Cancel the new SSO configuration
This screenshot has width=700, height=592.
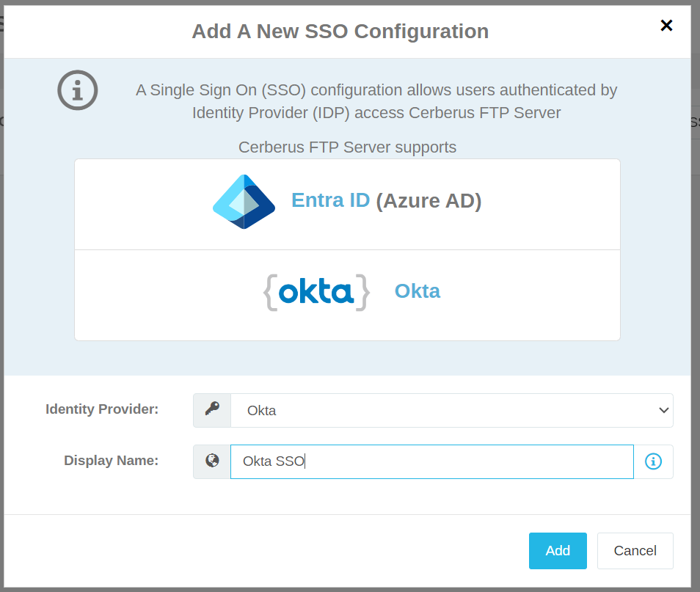pos(635,550)
